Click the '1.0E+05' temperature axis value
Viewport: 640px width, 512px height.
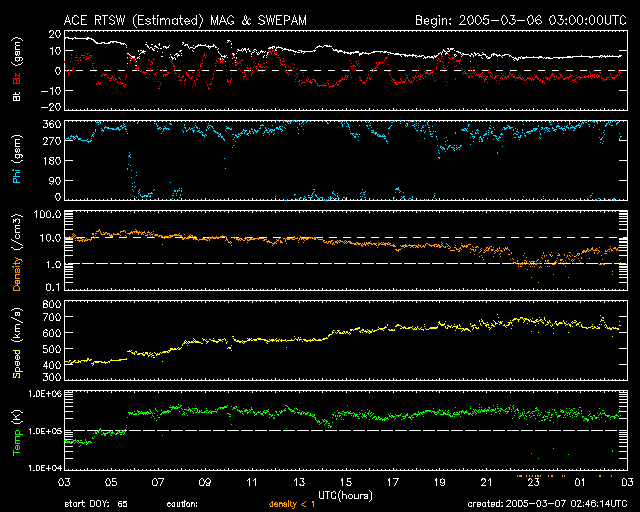coord(45,431)
